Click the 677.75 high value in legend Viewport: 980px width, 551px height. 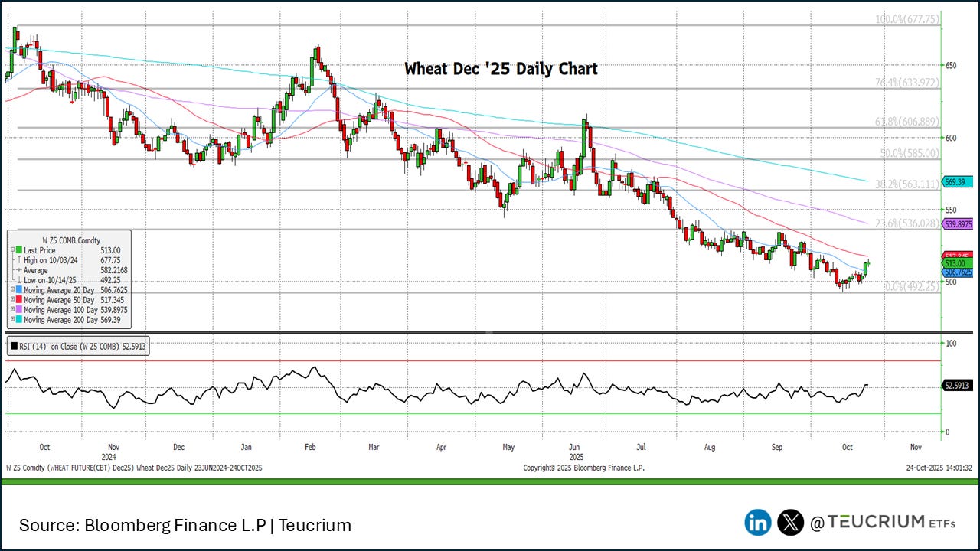(111, 260)
